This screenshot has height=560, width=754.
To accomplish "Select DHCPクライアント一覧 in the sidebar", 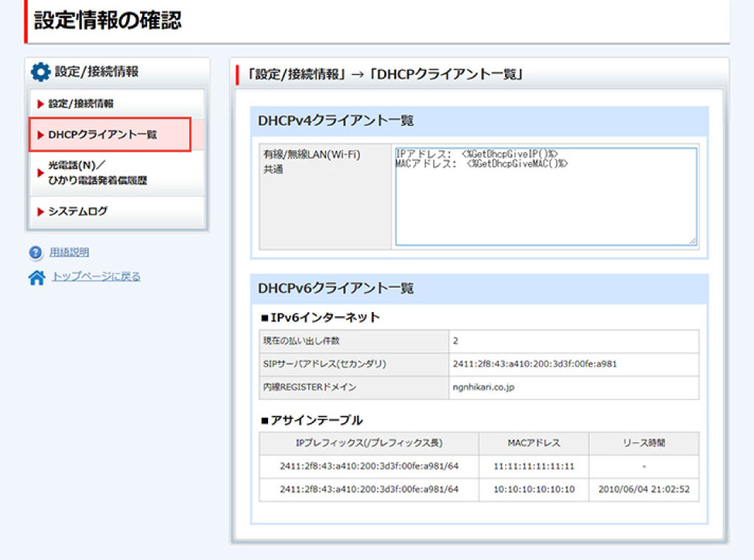I will click(102, 135).
